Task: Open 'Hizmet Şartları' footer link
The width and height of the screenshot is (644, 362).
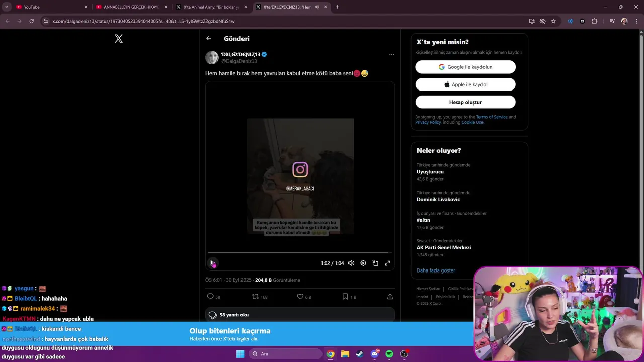Action: [x=428, y=289]
